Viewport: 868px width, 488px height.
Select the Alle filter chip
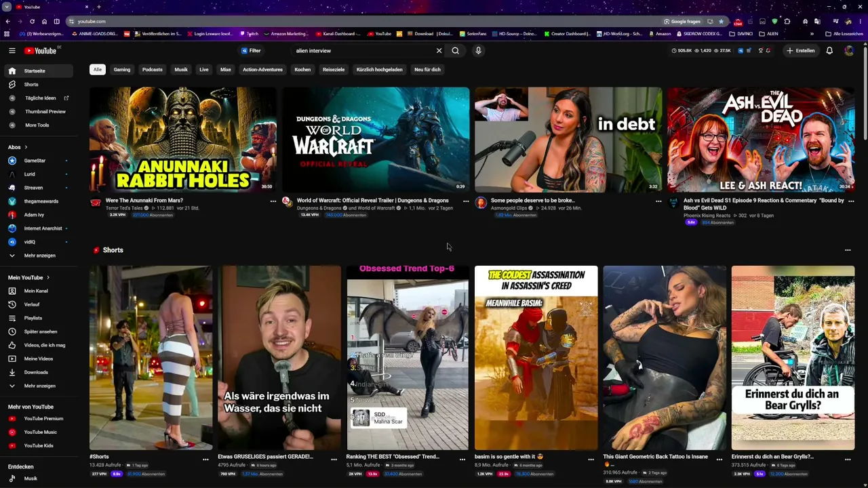(x=98, y=70)
